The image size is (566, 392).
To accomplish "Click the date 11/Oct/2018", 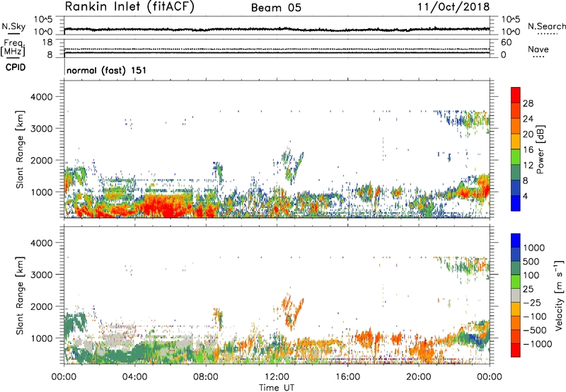I will (454, 7).
